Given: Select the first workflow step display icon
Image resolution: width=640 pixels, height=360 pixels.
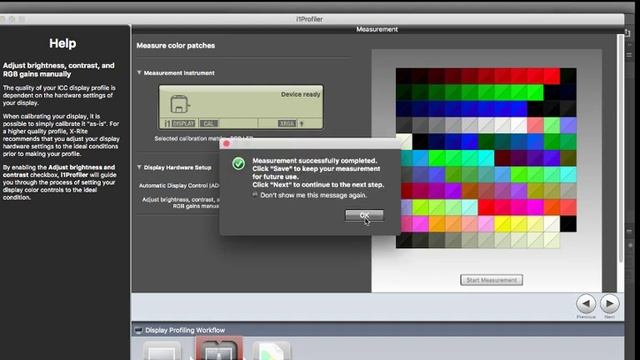Looking at the screenshot, I should tap(162, 350).
